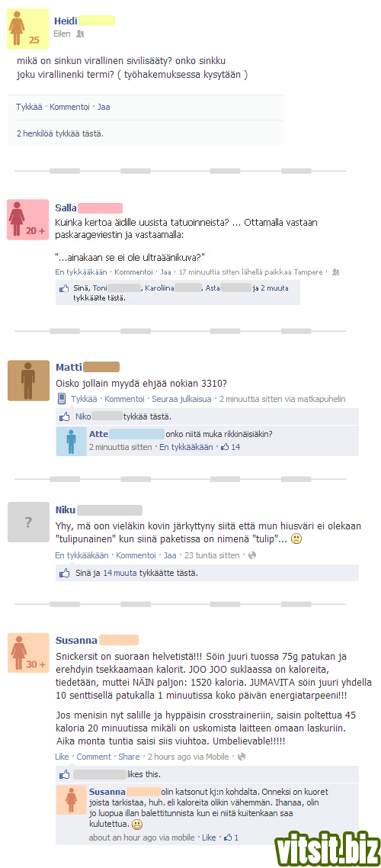This screenshot has height=868, width=381.
Task: Open the 2 henkilöä tykkää tästä list
Action: (59, 133)
